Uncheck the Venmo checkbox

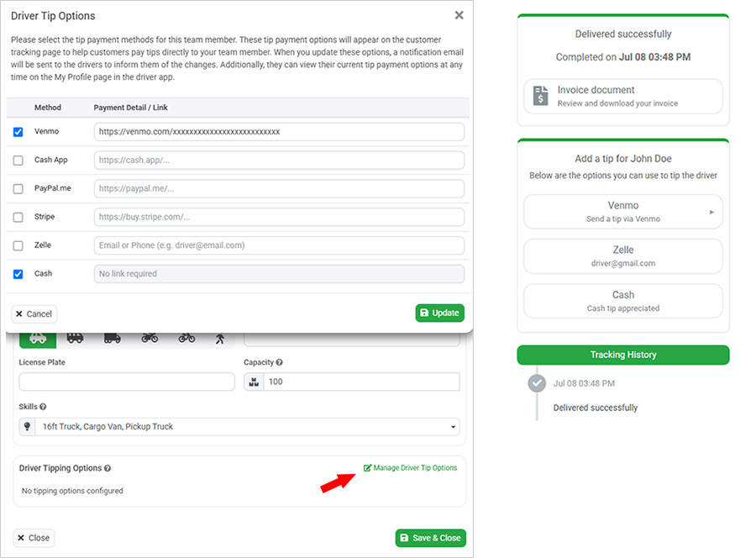18,132
